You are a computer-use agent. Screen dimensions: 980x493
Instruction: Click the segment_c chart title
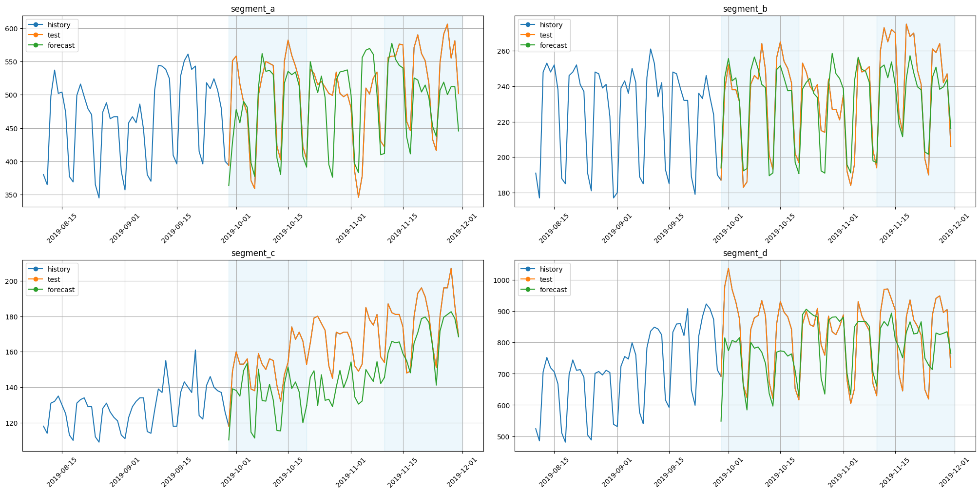point(253,253)
